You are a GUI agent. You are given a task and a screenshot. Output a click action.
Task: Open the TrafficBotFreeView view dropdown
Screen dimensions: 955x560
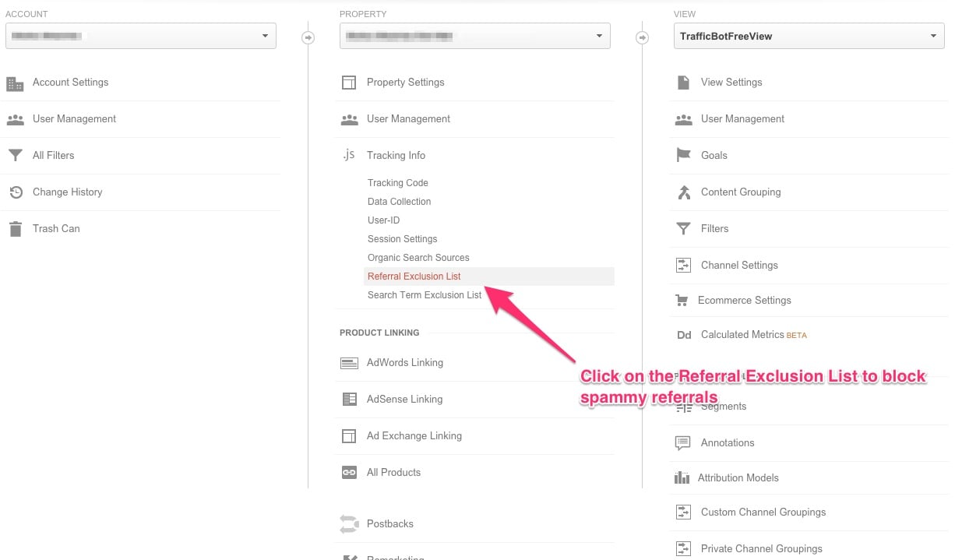(x=809, y=36)
